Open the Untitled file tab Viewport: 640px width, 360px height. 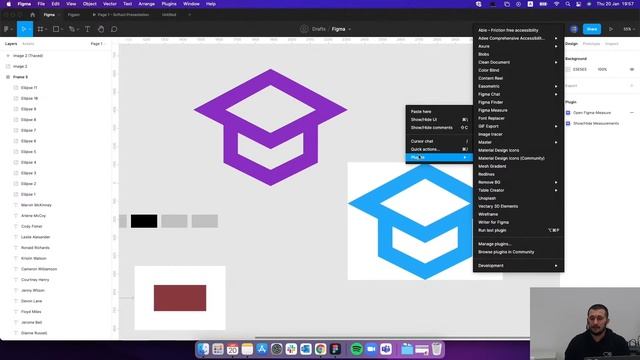(x=169, y=15)
